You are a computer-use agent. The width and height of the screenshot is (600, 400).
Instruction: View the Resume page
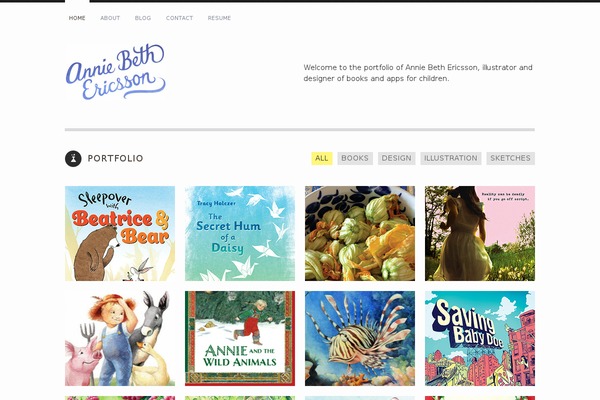[x=219, y=18]
